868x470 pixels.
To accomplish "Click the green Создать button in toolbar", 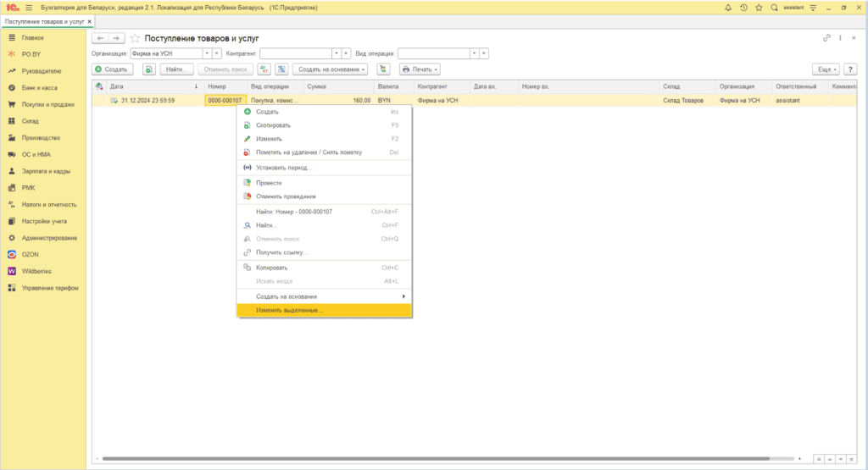I will (x=111, y=69).
